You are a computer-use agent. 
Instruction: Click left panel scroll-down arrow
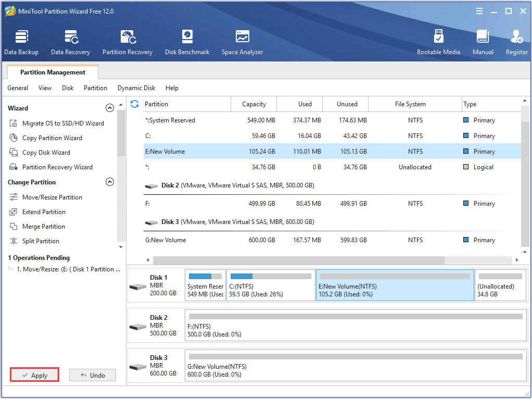121,247
